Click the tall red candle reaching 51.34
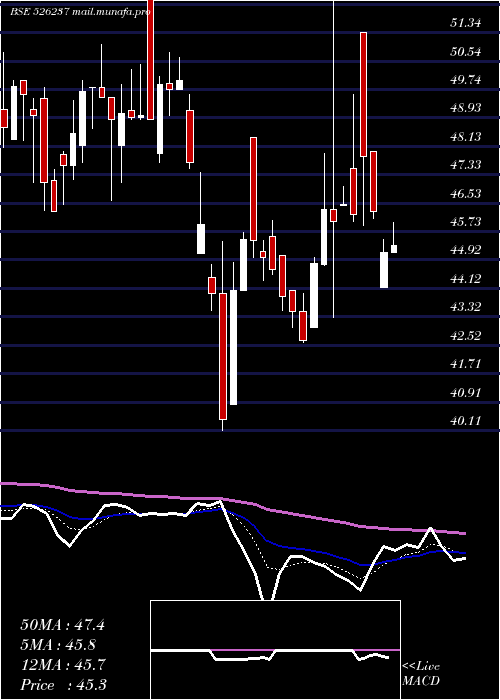 click(x=364, y=94)
